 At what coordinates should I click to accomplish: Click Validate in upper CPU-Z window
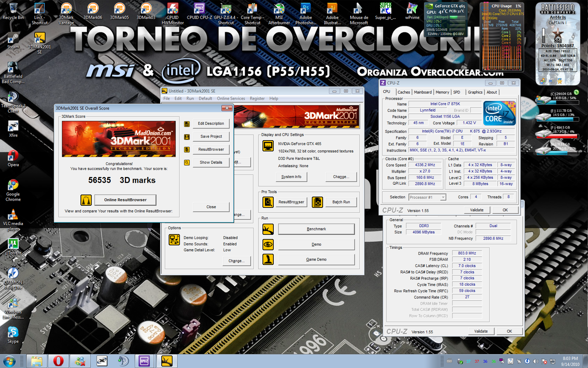pos(477,210)
